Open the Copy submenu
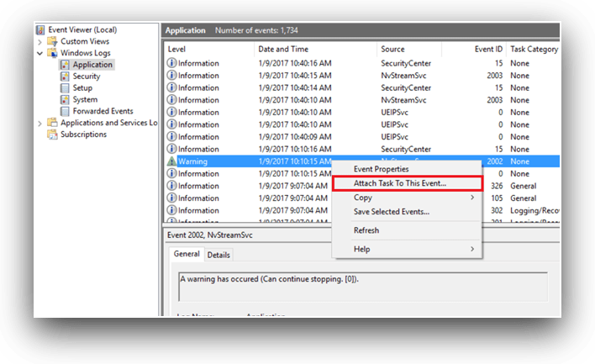 coord(363,198)
